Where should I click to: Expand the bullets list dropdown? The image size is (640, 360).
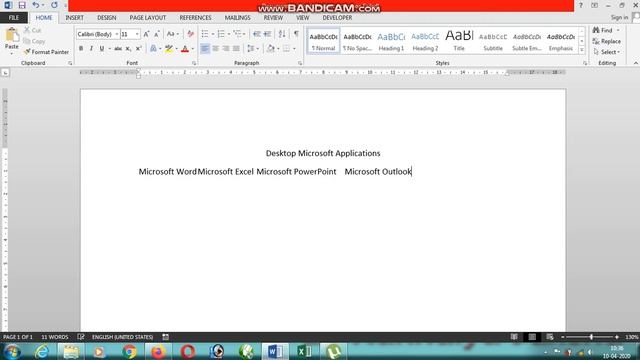213,34
